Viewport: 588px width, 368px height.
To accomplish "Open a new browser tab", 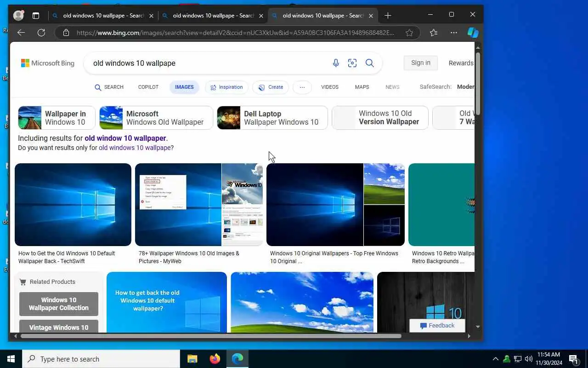I will pos(388,16).
